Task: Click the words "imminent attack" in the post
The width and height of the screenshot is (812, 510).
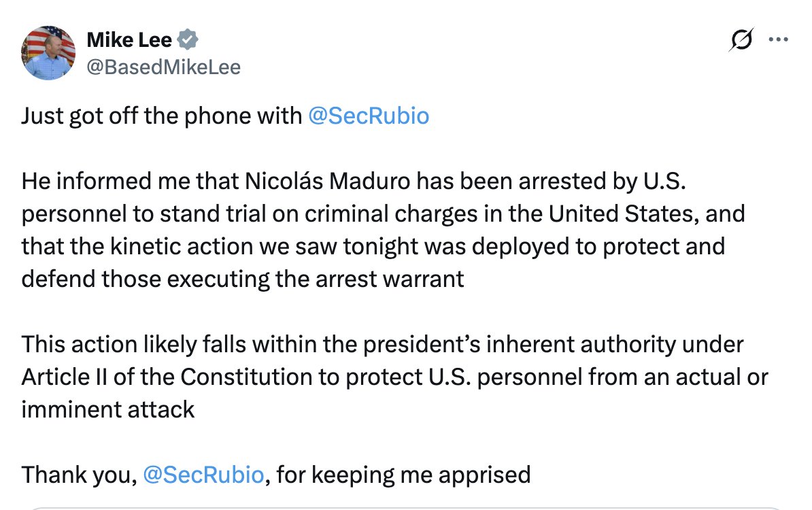Action: (108, 409)
